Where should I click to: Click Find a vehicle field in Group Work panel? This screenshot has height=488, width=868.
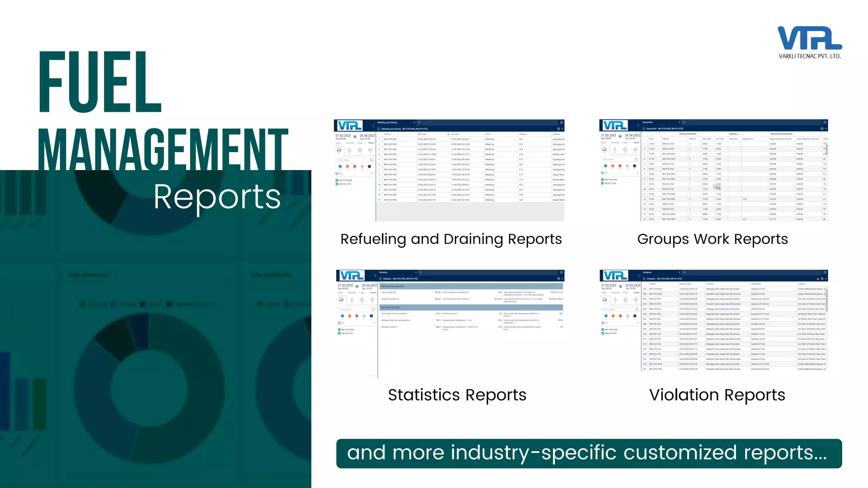click(620, 160)
